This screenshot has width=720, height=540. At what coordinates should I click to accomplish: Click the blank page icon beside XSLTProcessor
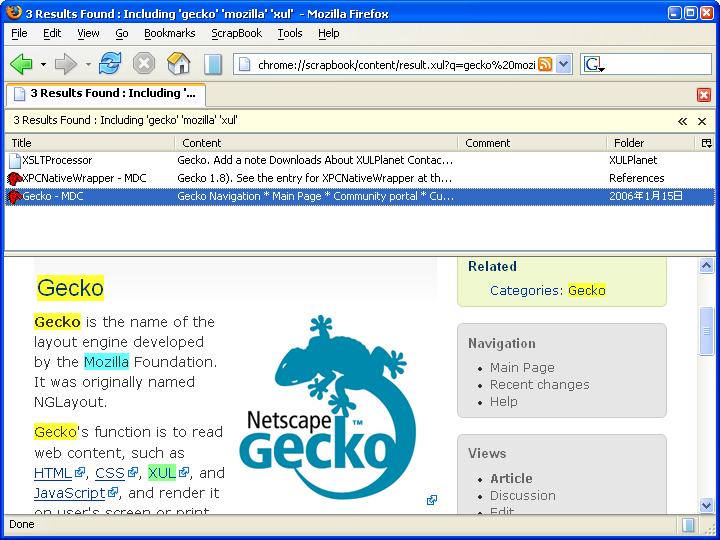15,160
